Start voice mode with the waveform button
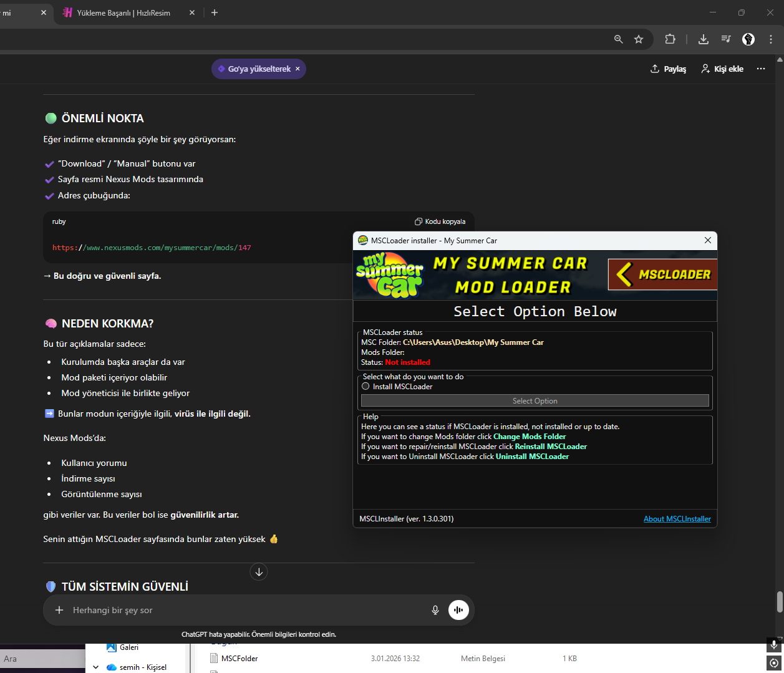The height and width of the screenshot is (673, 784). (458, 610)
